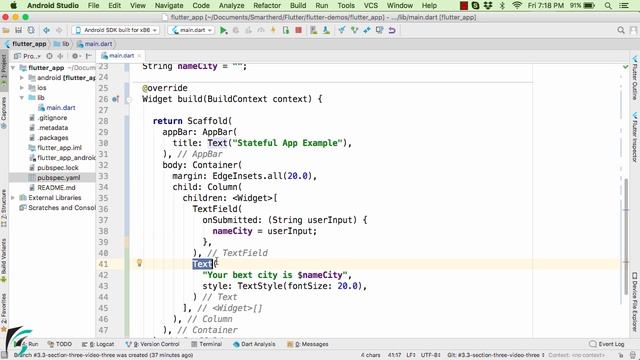The width and height of the screenshot is (640, 360).
Task: Open the Flutter Outline side panel
Action: (x=635, y=78)
